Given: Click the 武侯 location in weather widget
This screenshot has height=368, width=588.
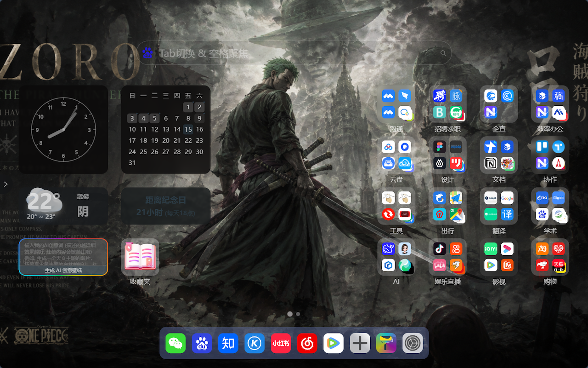Looking at the screenshot, I should 83,196.
